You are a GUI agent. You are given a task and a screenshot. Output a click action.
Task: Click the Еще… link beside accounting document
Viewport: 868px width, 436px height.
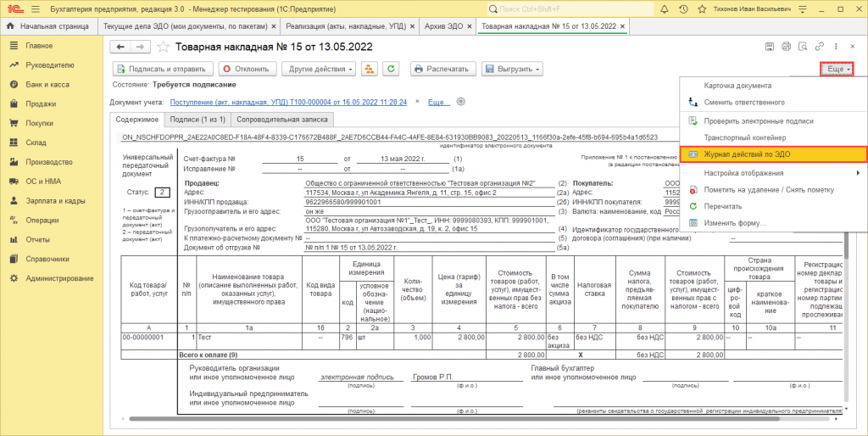click(x=440, y=102)
